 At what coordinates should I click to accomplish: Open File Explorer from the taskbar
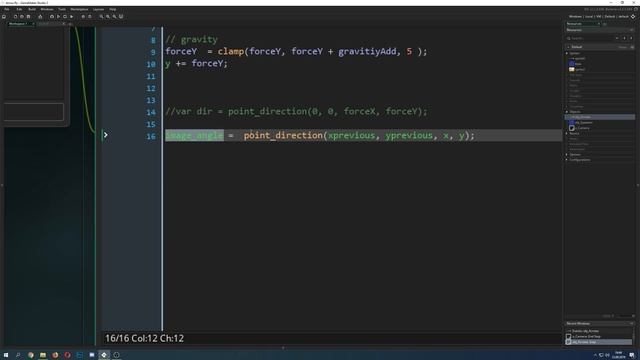pyautogui.click(x=43, y=355)
